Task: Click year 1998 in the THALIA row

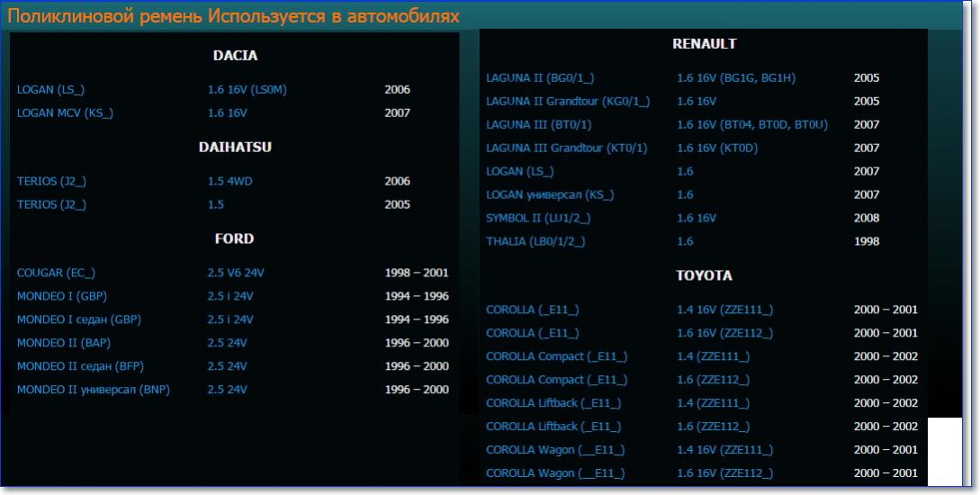Action: [867, 241]
